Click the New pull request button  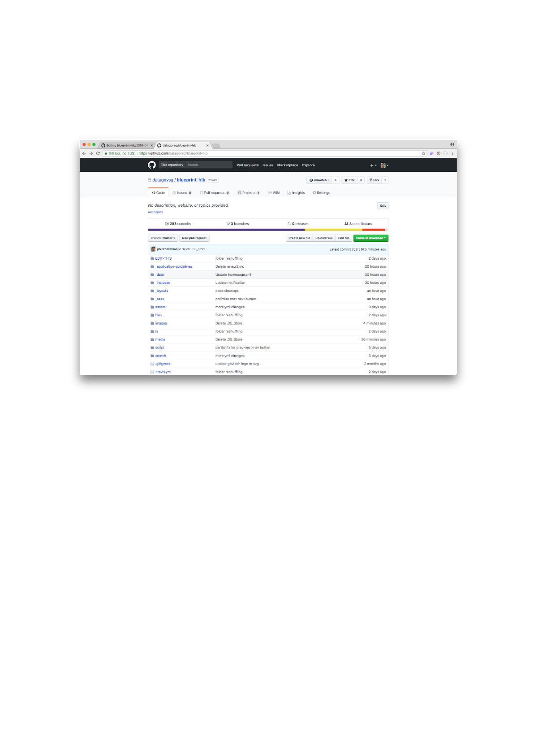(194, 238)
